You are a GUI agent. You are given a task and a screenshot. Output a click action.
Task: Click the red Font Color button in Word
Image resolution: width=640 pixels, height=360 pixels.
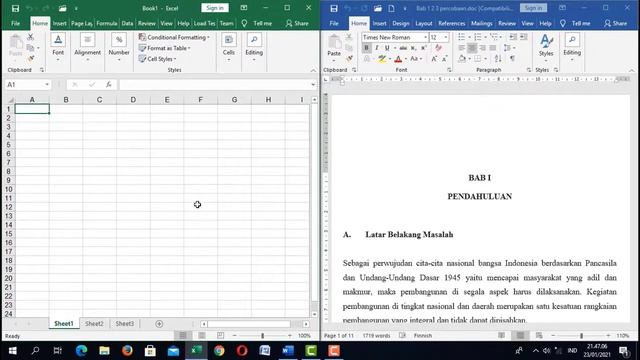(x=398, y=59)
